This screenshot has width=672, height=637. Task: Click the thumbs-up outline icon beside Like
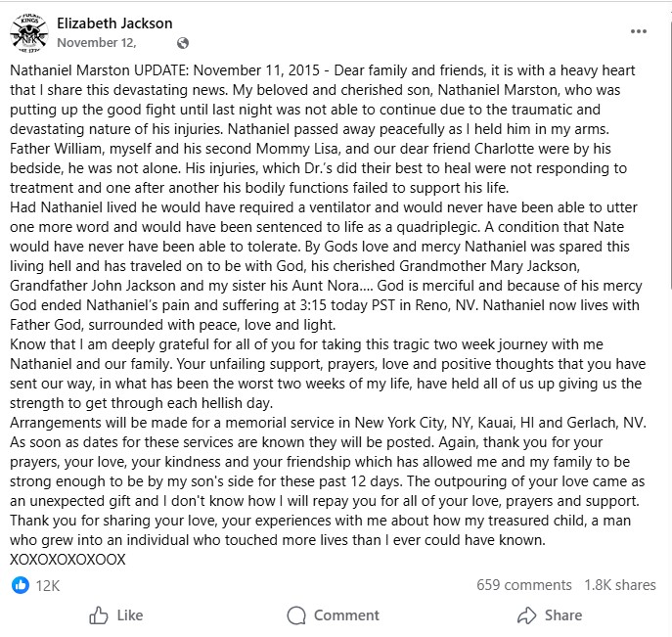tap(98, 615)
